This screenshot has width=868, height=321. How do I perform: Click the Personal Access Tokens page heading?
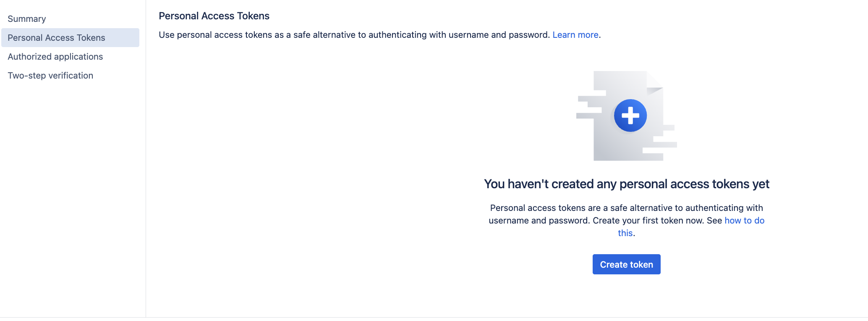(214, 16)
